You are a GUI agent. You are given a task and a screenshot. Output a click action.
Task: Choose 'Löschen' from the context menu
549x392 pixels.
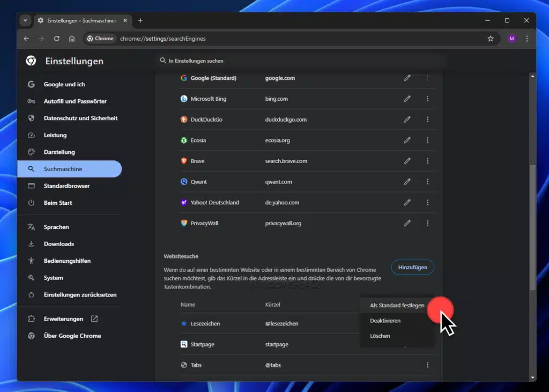coord(397,336)
